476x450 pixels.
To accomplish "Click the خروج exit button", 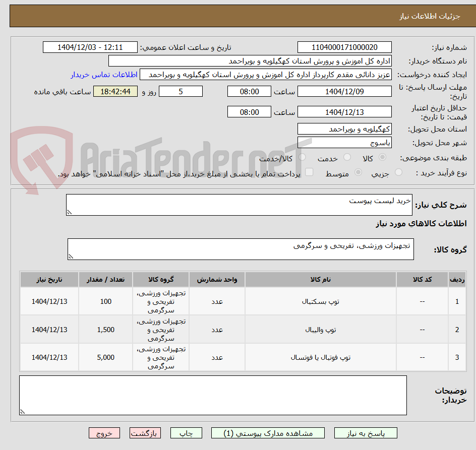I will coord(104,433).
